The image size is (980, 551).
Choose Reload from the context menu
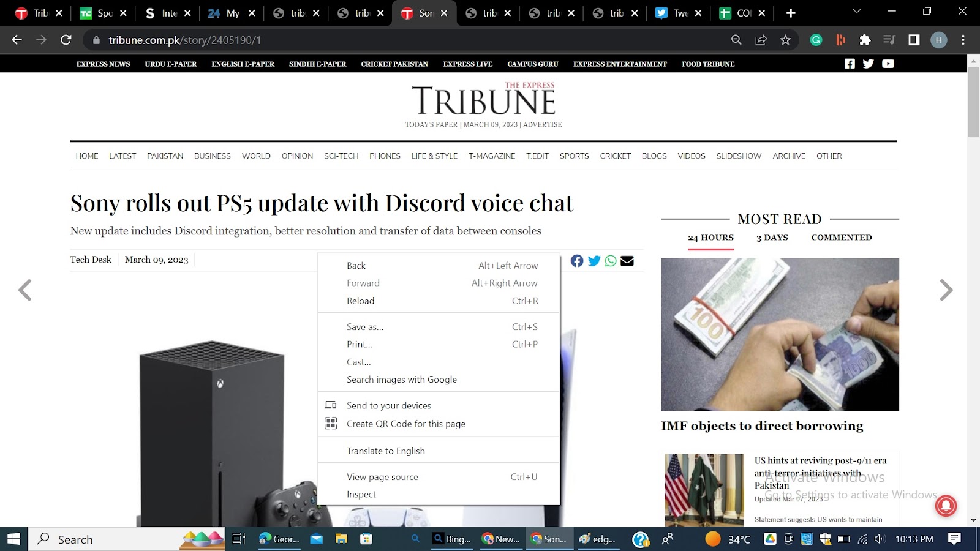click(439, 301)
